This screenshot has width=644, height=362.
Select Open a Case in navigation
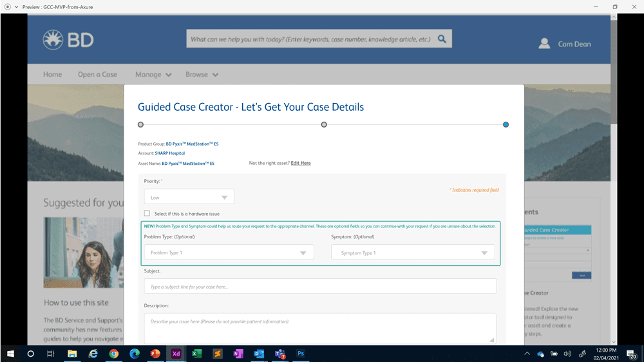tap(97, 74)
